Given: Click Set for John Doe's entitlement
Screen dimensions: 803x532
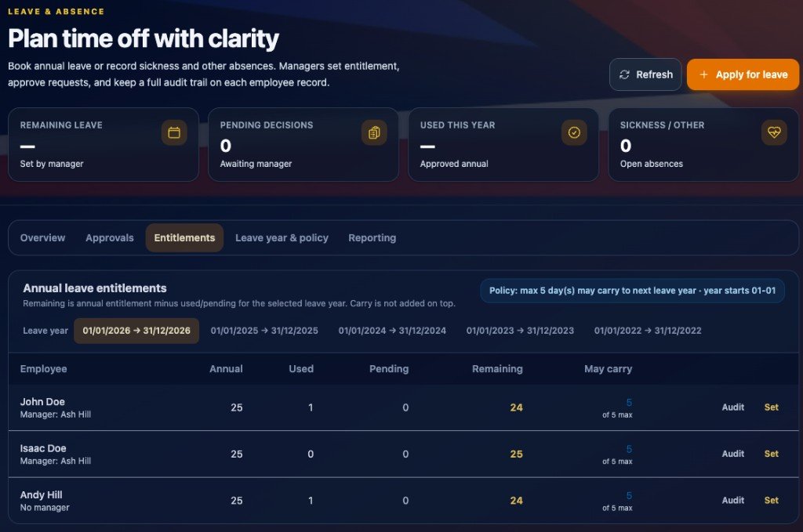Looking at the screenshot, I should 772,407.
